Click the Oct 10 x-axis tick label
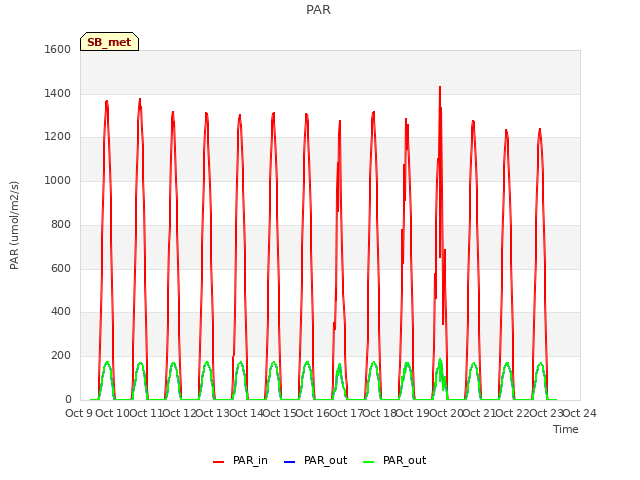640x480 pixels. [x=112, y=413]
